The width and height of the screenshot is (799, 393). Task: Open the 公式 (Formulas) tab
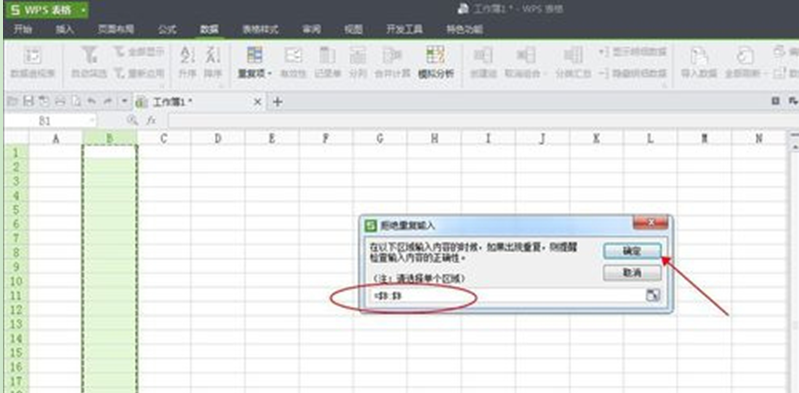167,30
